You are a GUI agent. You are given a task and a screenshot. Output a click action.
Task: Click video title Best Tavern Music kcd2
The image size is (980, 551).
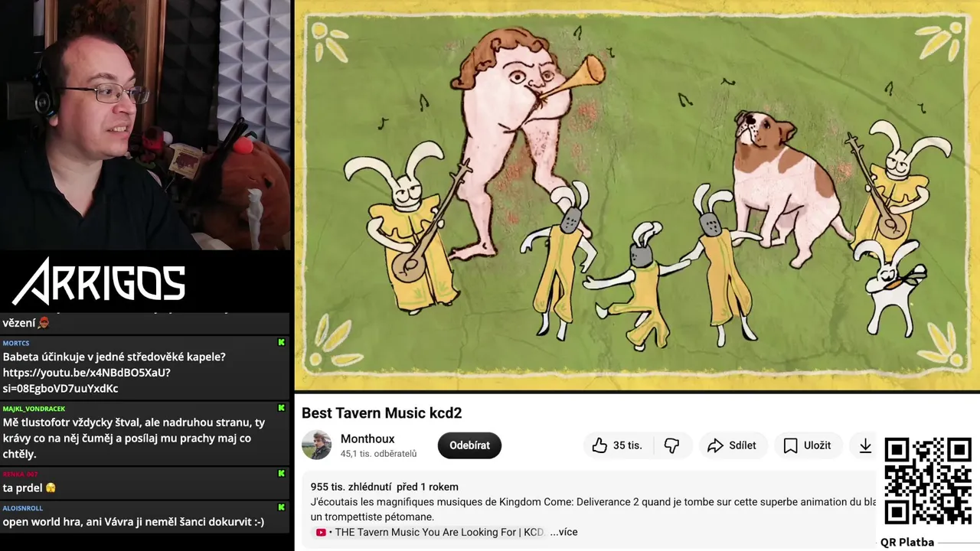point(381,413)
